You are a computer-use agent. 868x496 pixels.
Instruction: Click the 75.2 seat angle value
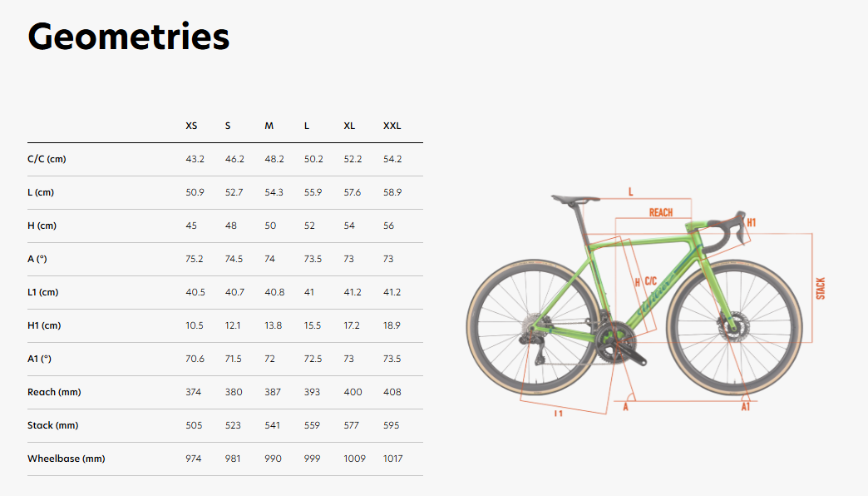194,259
